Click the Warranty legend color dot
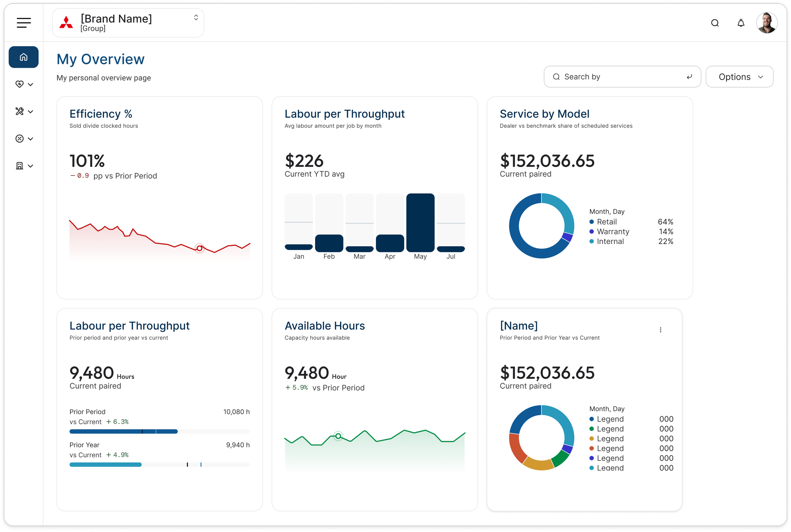The width and height of the screenshot is (791, 532). point(592,232)
